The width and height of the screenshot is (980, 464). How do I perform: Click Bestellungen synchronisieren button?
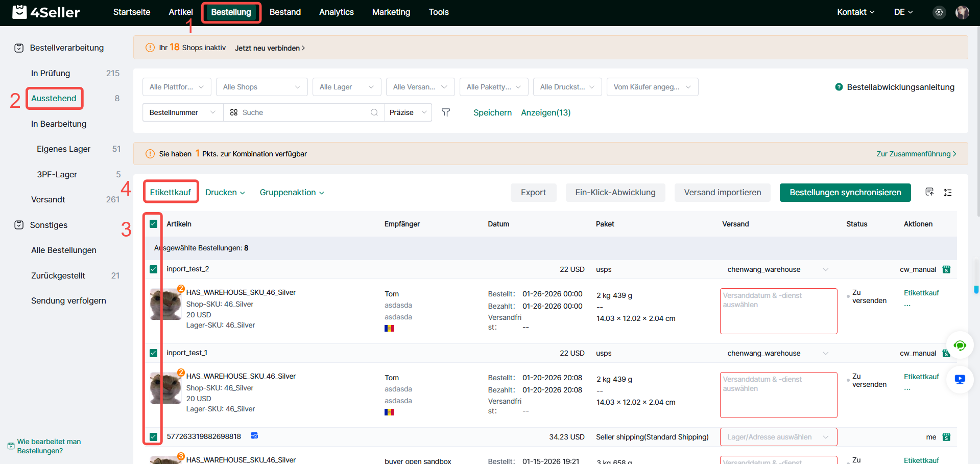point(845,193)
